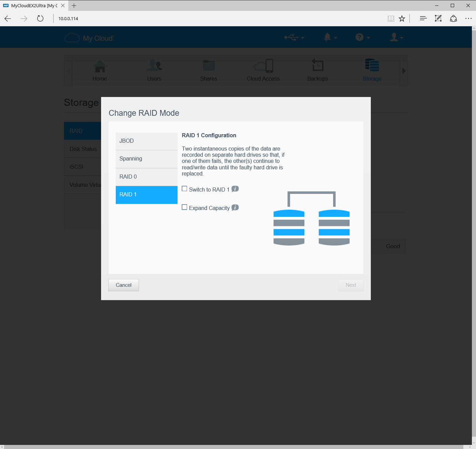Expand the notifications bell dropdown

[x=330, y=37]
